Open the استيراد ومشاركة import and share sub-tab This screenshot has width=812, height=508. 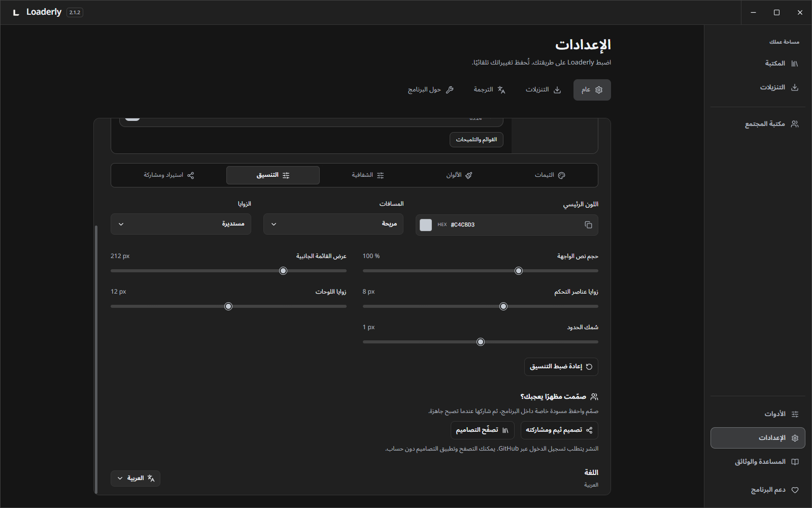tap(168, 175)
